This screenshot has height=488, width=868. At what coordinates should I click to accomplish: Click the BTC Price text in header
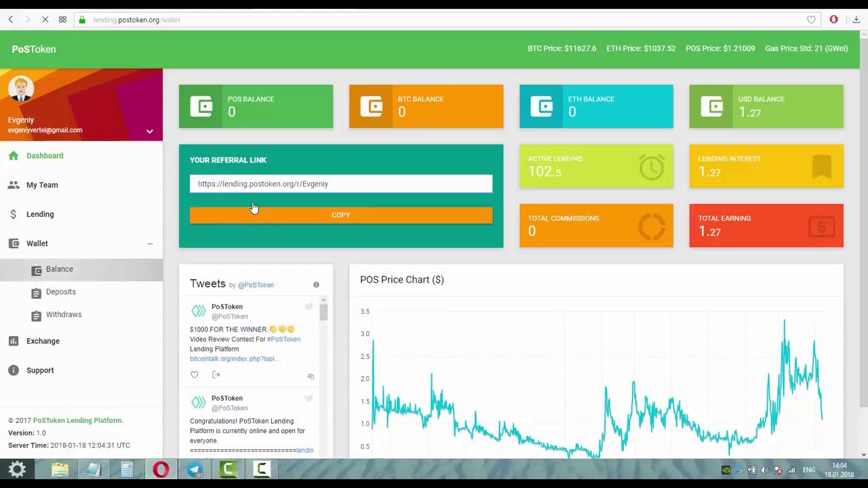(x=562, y=49)
